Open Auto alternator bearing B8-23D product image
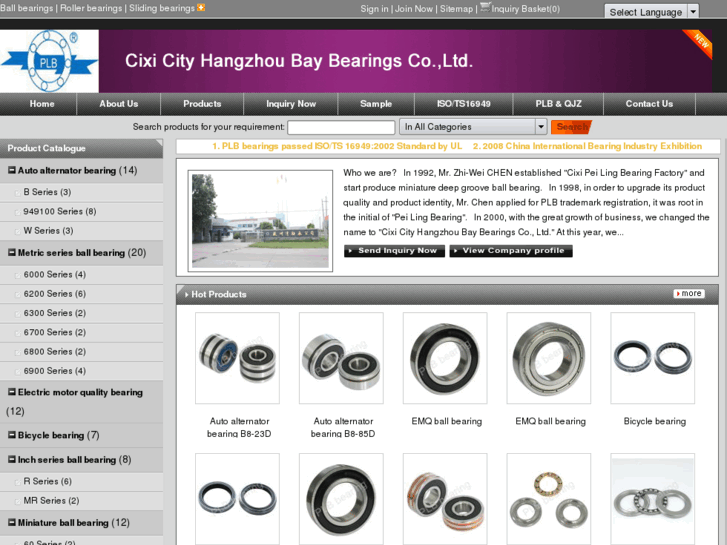Viewport: 727px width, 545px height. [237, 358]
